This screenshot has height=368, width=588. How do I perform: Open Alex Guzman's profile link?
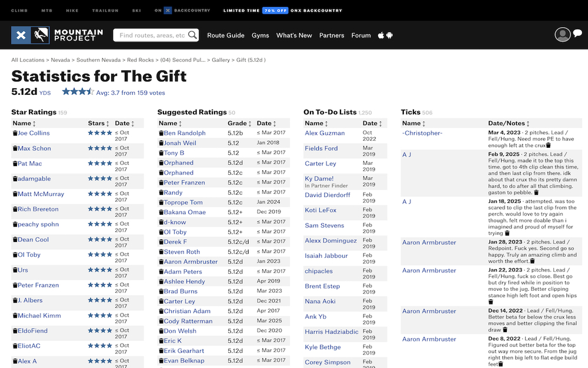click(325, 134)
